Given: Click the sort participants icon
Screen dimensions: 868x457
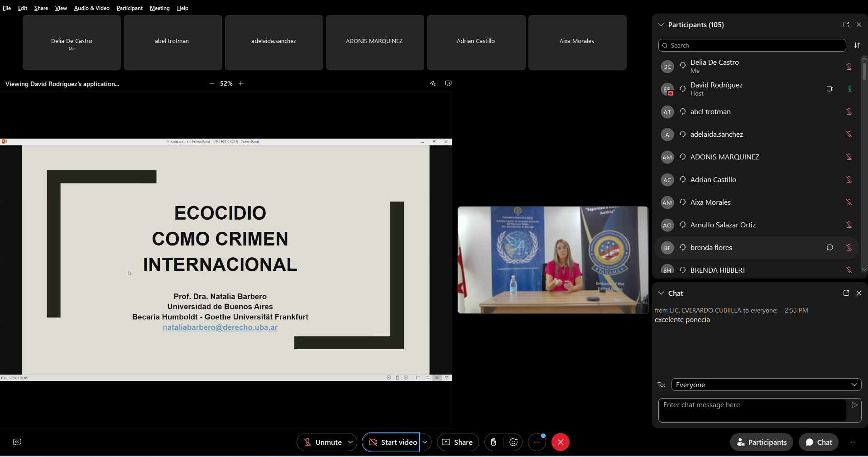Looking at the screenshot, I should pyautogui.click(x=857, y=45).
